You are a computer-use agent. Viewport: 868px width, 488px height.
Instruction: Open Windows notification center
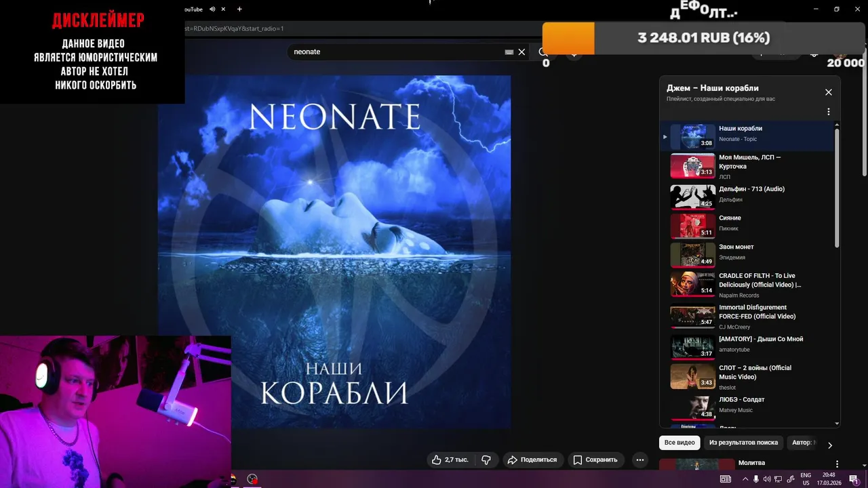coord(854,479)
